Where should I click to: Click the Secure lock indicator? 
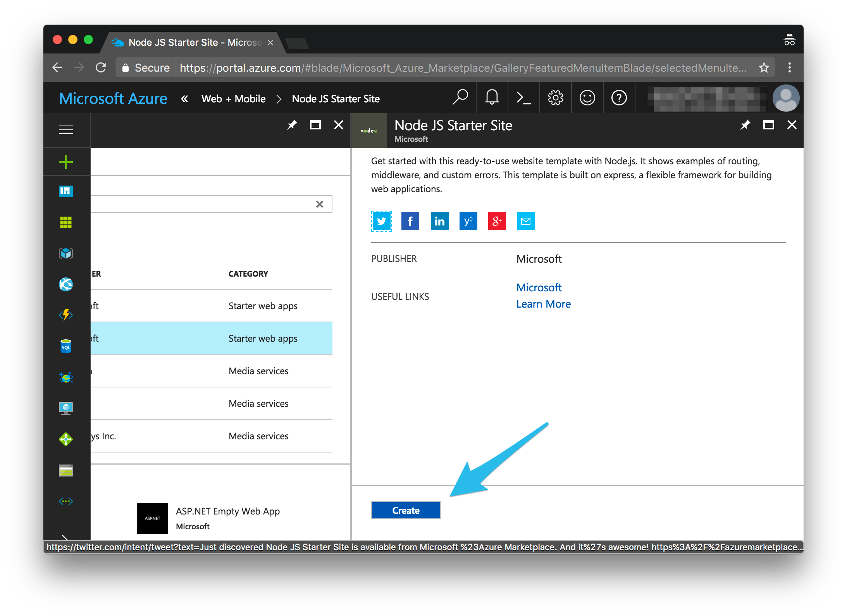coord(146,68)
